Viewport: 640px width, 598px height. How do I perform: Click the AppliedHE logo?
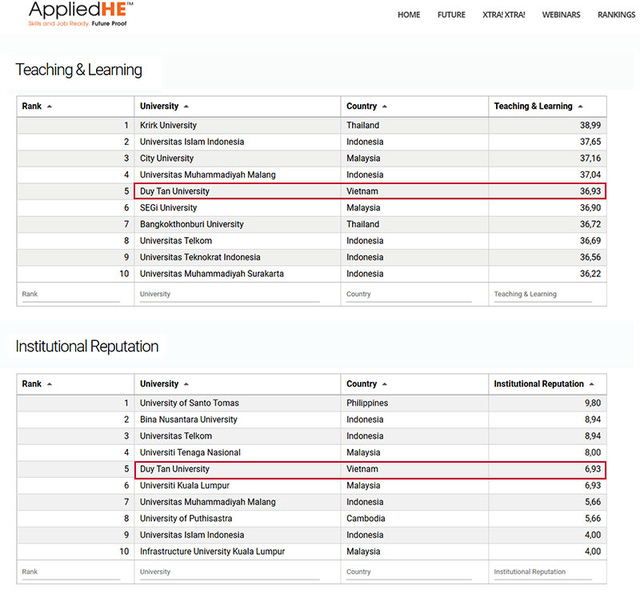click(x=80, y=14)
